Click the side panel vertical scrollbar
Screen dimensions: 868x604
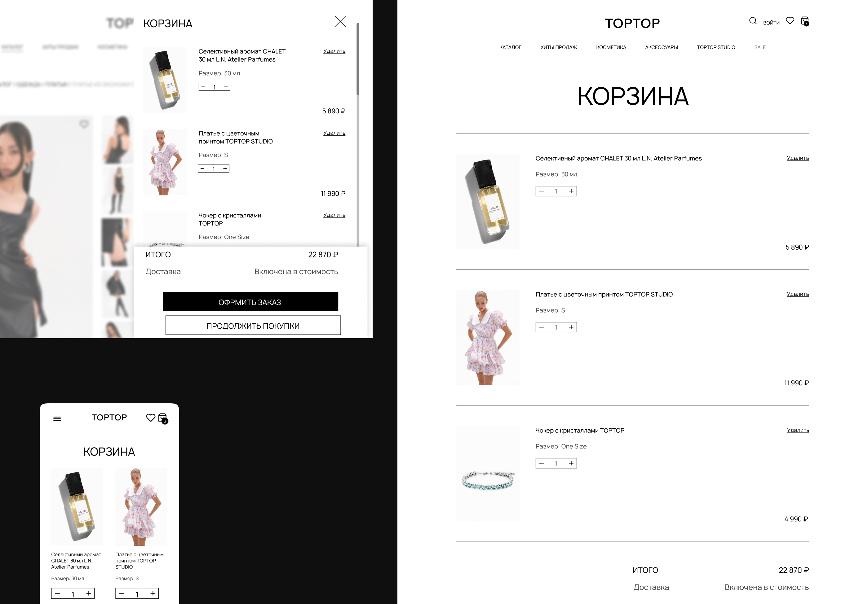[x=358, y=59]
